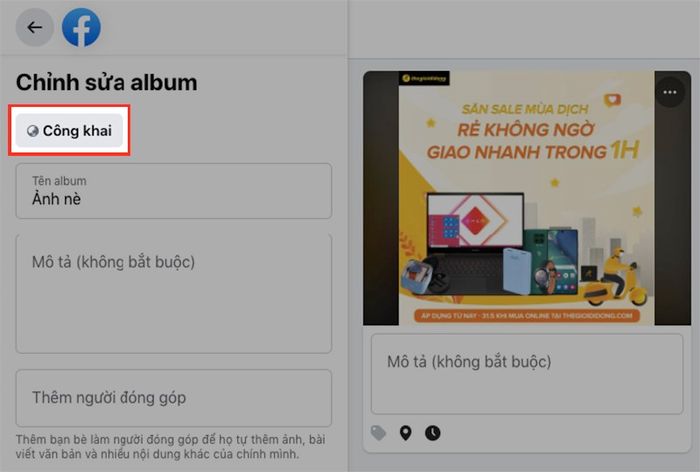Viewport: 700px width, 472px height.
Task: Click the heart chat icon in the banner
Action: (x=612, y=100)
